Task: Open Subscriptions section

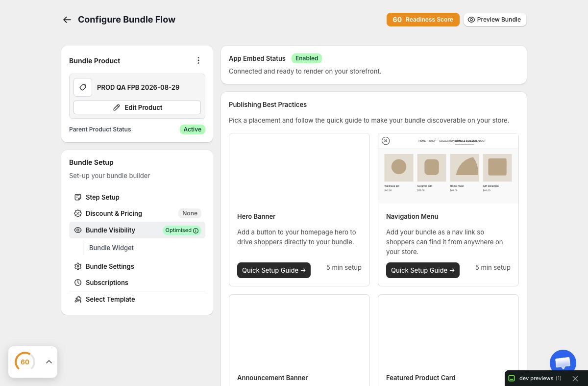Action: tap(137, 283)
